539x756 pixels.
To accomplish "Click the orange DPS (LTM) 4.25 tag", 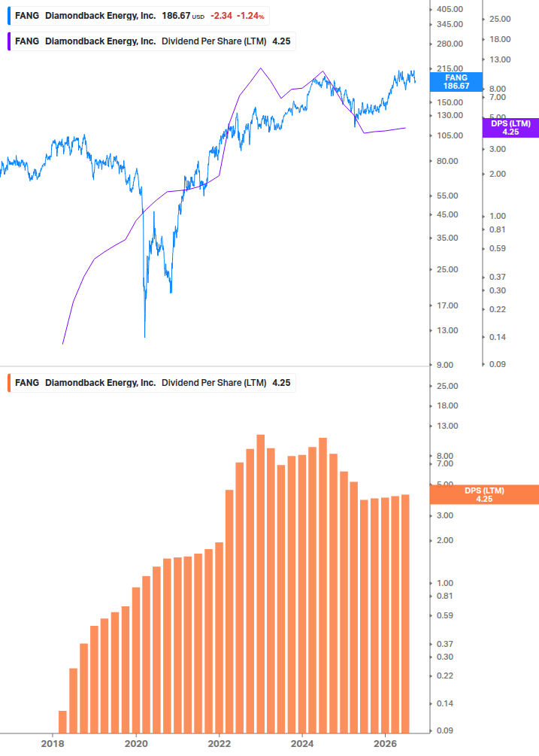I will 484,495.
